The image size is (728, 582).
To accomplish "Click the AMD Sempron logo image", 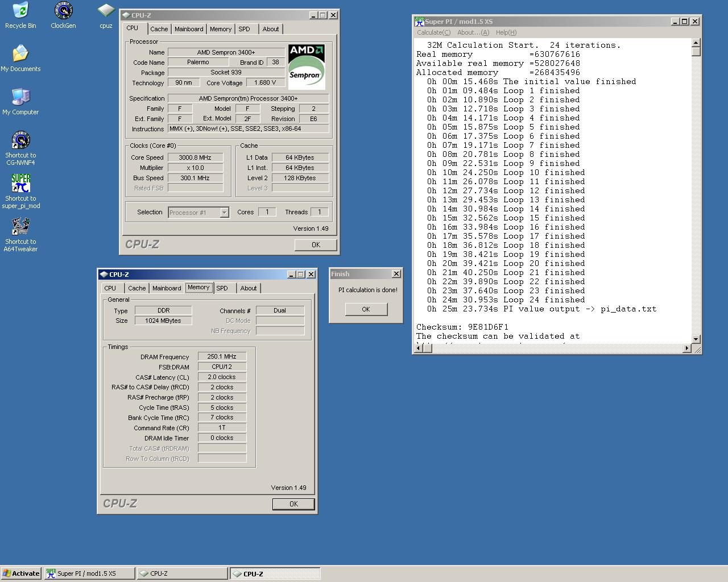I will [307, 66].
